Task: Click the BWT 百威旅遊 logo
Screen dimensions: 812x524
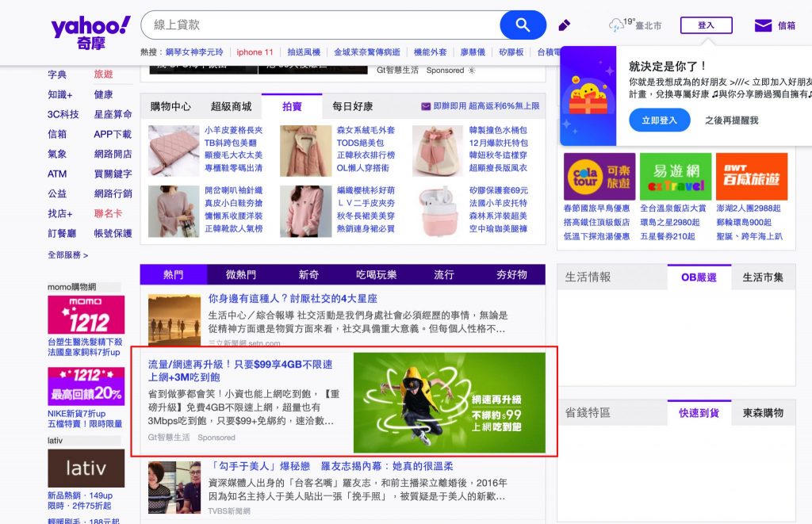Action: (752, 177)
